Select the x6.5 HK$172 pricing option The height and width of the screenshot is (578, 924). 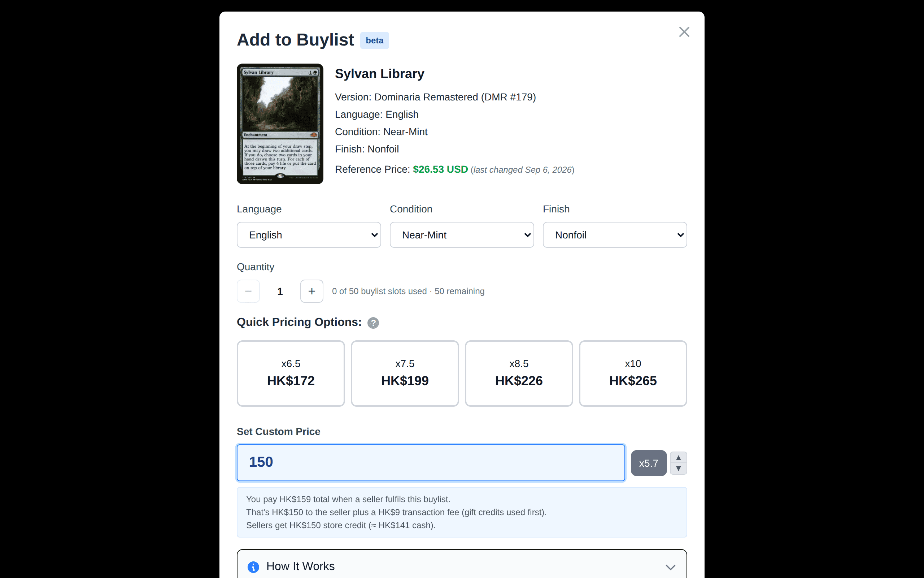(x=291, y=374)
